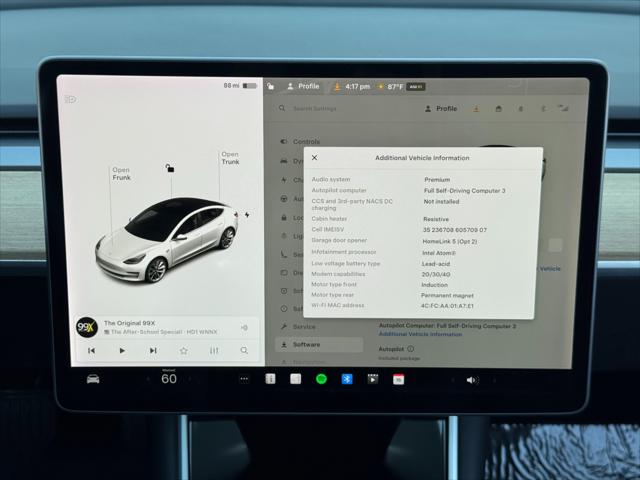Open the Calendar app
640x480 pixels.
click(398, 380)
